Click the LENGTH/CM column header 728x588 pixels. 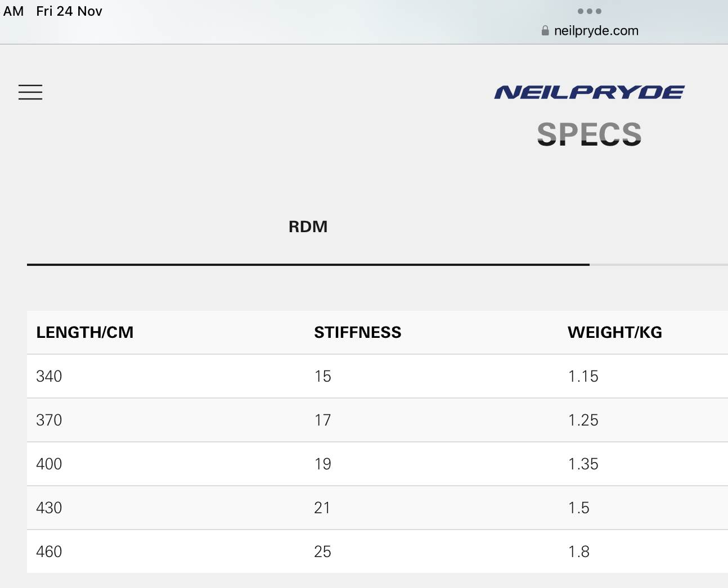[x=85, y=332]
